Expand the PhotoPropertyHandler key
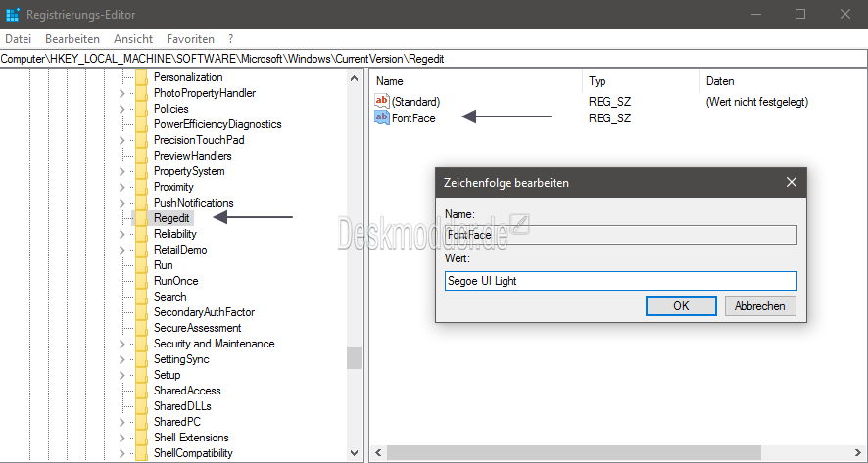The height and width of the screenshot is (463, 868). pos(121,93)
